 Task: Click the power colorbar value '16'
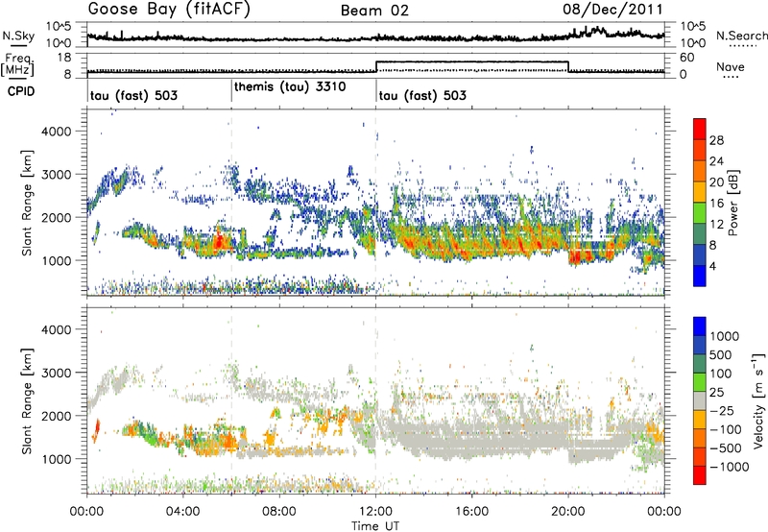(716, 204)
